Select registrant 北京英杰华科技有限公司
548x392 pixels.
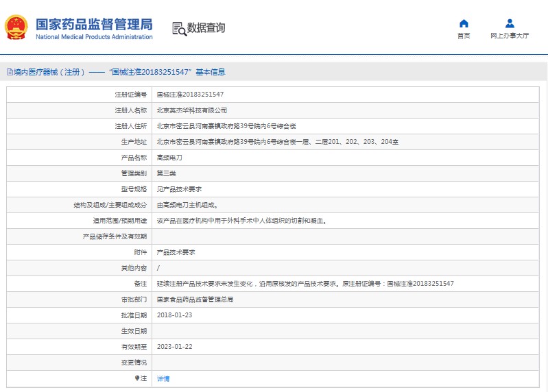coord(192,110)
